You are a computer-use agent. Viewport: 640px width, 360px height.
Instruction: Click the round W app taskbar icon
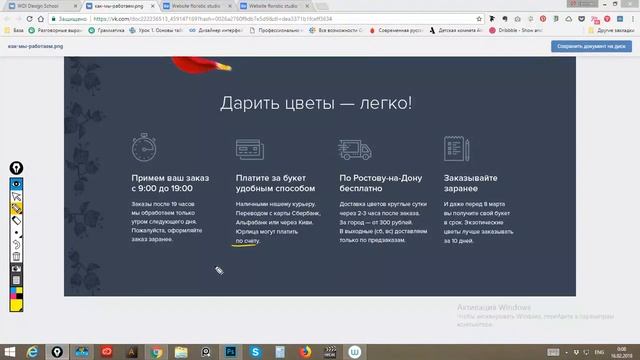click(x=355, y=352)
